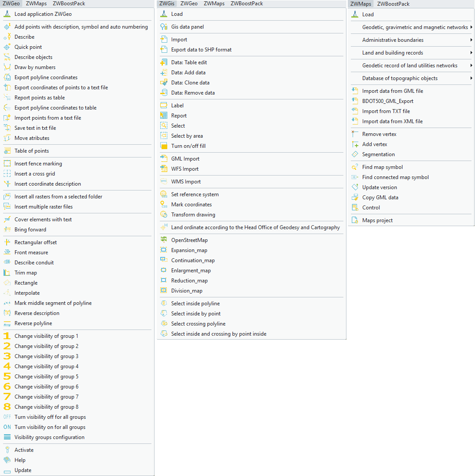Viewport: 475px width, 476px height.
Task: Open ZWBoostPack in the middle menu bar
Action: coord(247,4)
